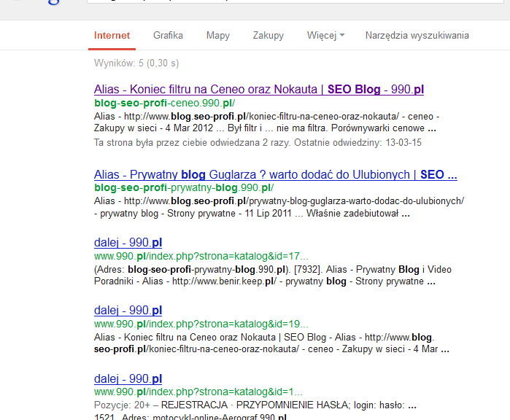This screenshot has width=510, height=420.
Task: Click the Więcej dropdown arrow
Action: click(342, 35)
